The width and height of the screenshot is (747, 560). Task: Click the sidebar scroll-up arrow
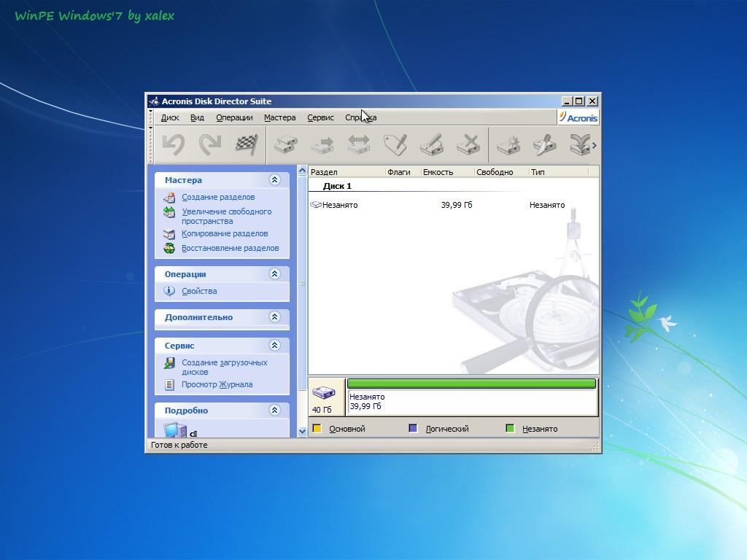[x=302, y=171]
